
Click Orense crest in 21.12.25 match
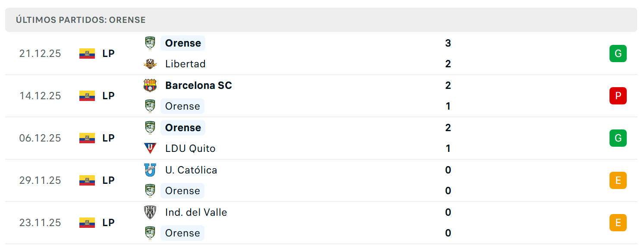point(150,43)
